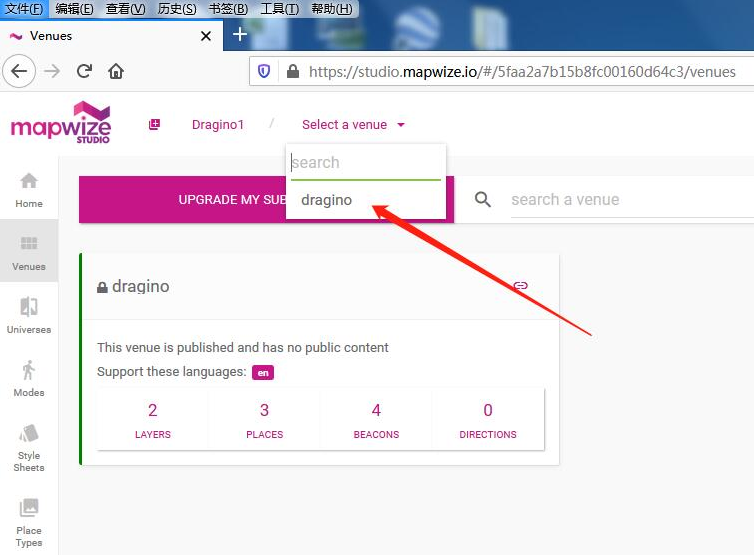Open tracking protection shield icon

(x=264, y=72)
